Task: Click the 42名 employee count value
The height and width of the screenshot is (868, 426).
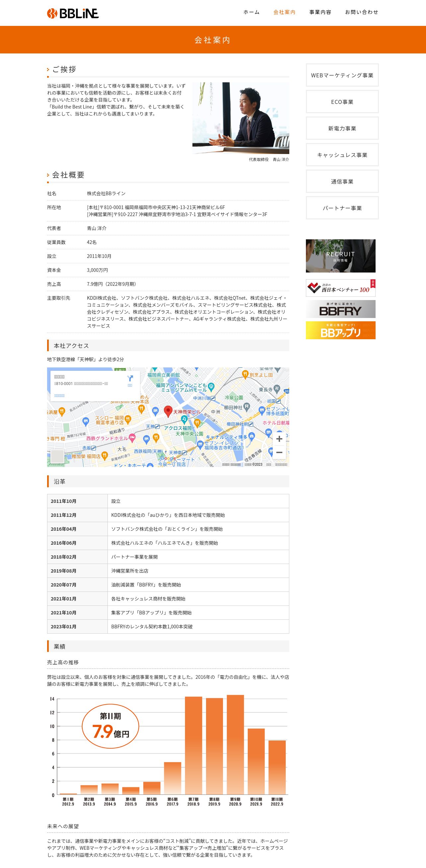Action: tap(92, 242)
